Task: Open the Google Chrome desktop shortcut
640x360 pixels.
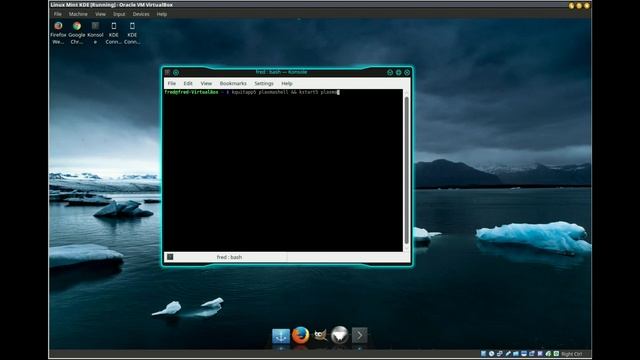Action: (77, 26)
